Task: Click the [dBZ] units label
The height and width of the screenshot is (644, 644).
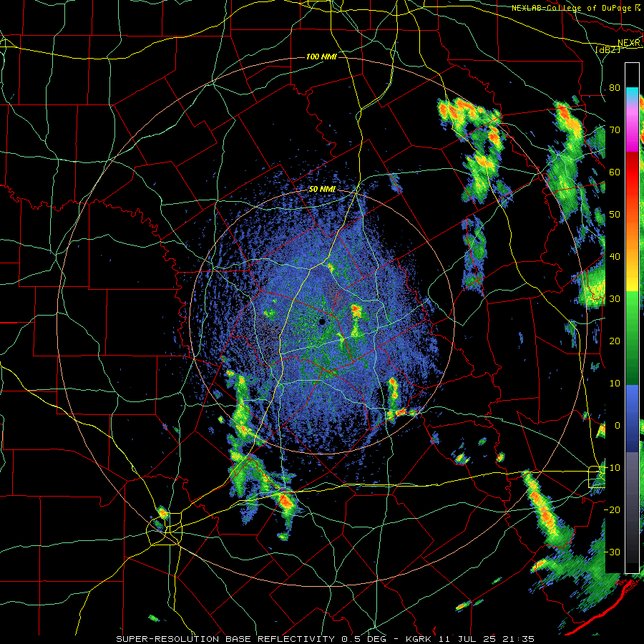Action: (x=608, y=49)
